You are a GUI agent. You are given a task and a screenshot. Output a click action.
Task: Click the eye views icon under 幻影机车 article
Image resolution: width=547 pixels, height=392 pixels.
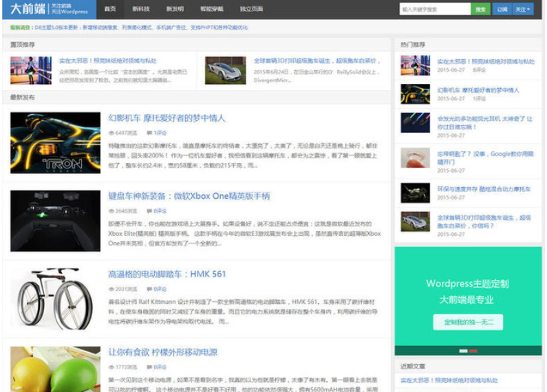[x=111, y=133]
